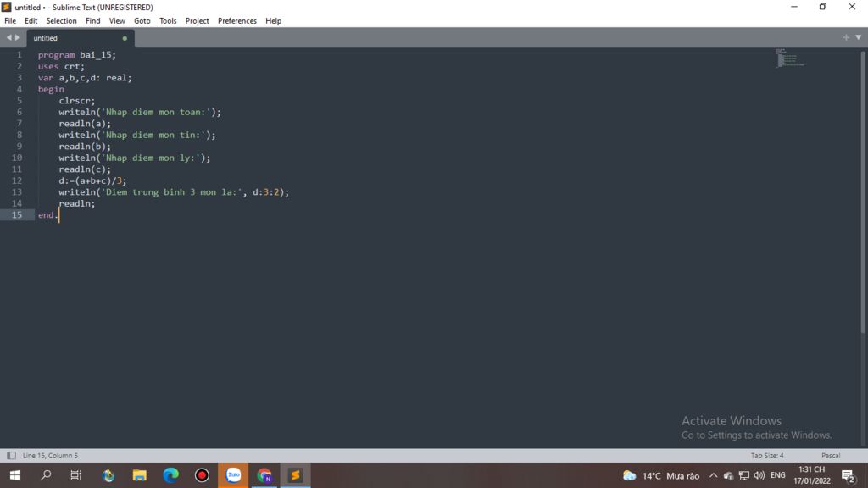This screenshot has height=488, width=868.
Task: Open Windows taskbar search
Action: (x=46, y=475)
